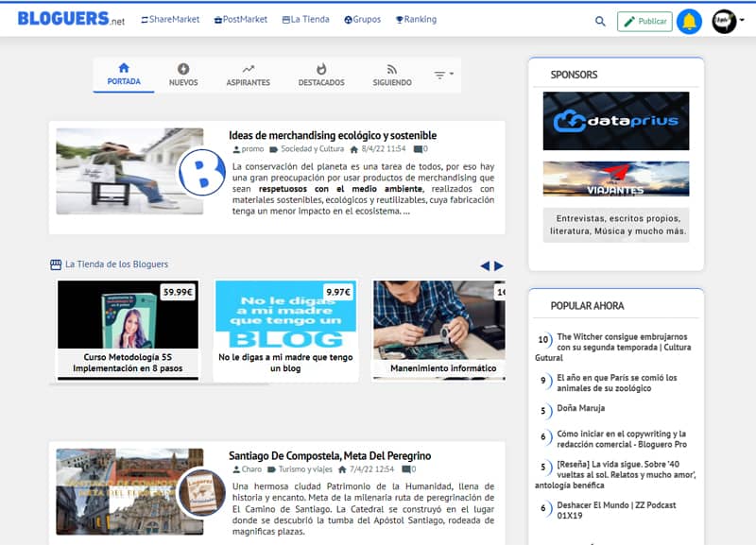The image size is (756, 545).
Task: Click the vote count 9 beside París post
Action: (x=544, y=381)
